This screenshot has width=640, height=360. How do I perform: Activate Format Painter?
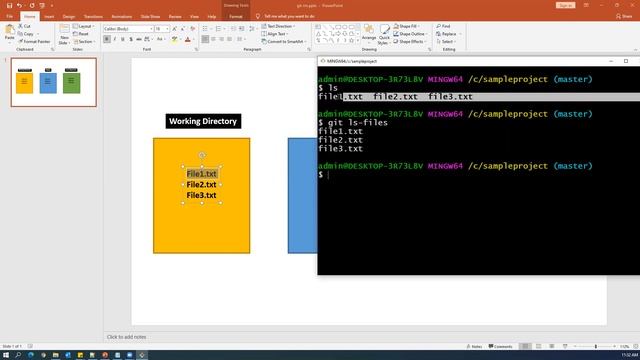(x=34, y=42)
